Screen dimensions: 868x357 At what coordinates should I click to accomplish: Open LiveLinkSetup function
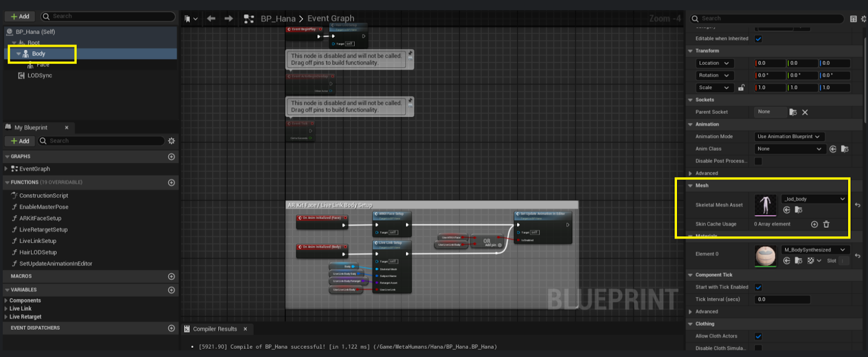(37, 241)
